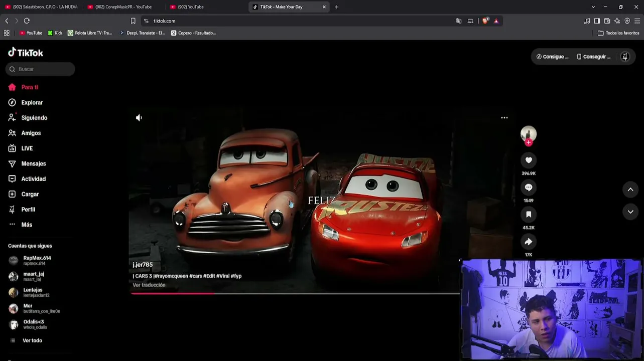Open Mensajes in the sidebar
This screenshot has width=644, height=361.
click(27, 164)
